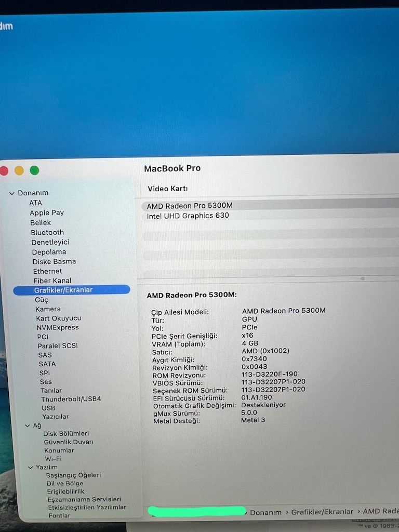Click the ROM Revizyonu value 113-D3220E-190

(270, 374)
